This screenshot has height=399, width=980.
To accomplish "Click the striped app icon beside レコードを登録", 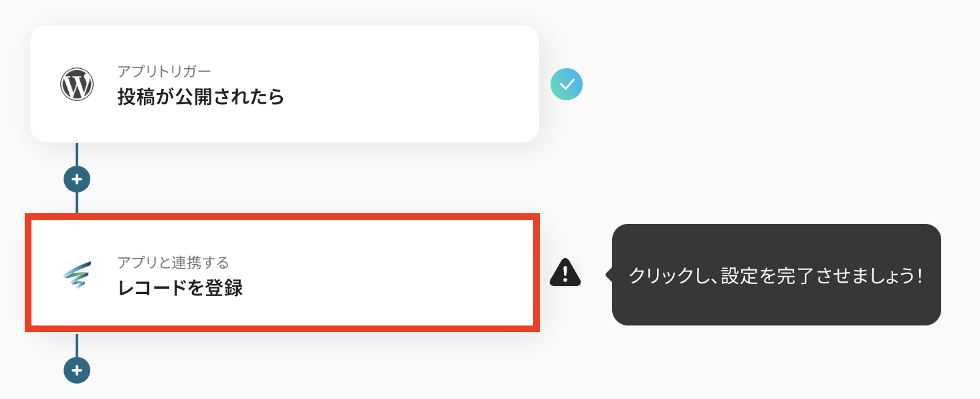I will [77, 275].
